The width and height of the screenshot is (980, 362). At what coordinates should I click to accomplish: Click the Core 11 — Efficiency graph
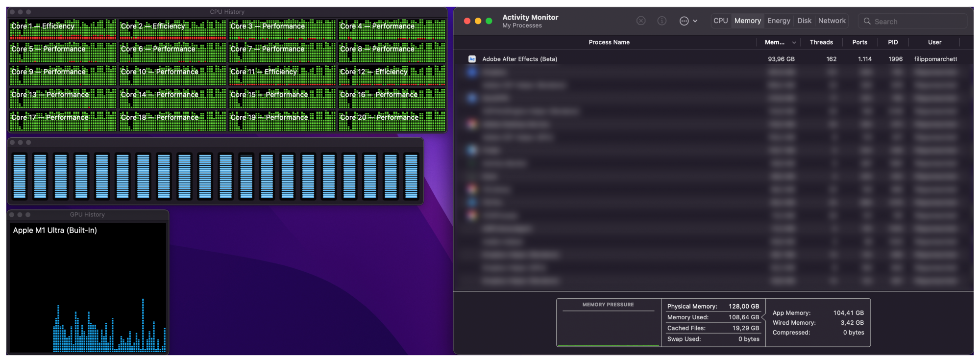pyautogui.click(x=283, y=76)
